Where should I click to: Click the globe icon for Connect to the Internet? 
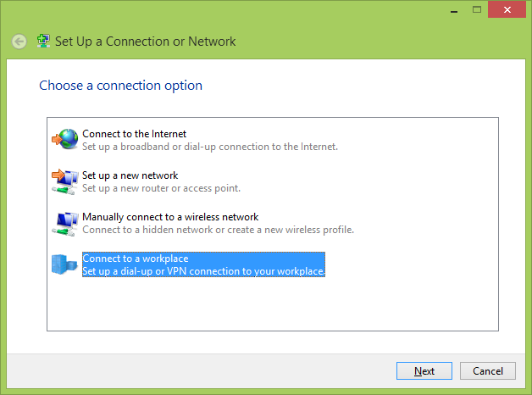64,139
